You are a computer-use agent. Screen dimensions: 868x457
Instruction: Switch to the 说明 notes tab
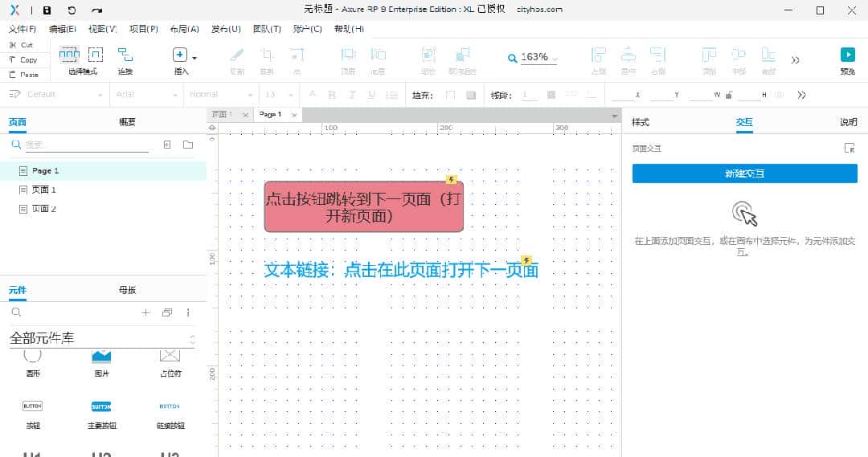pos(848,122)
